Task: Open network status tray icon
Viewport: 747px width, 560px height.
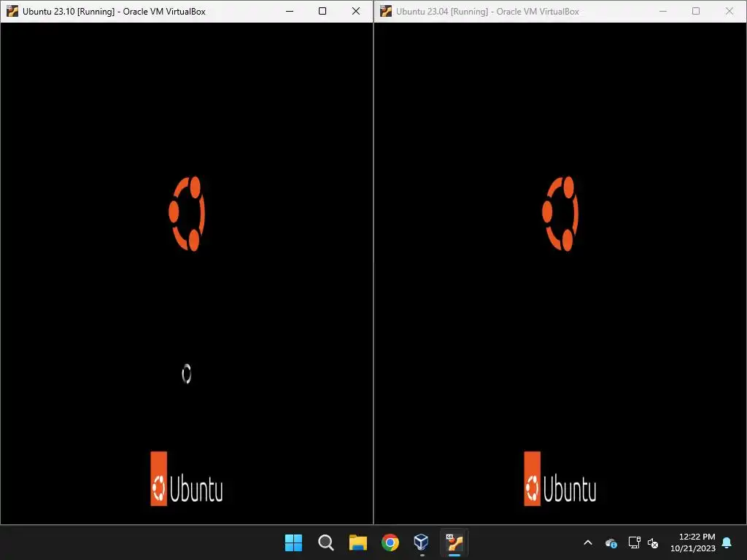Action: pyautogui.click(x=634, y=542)
